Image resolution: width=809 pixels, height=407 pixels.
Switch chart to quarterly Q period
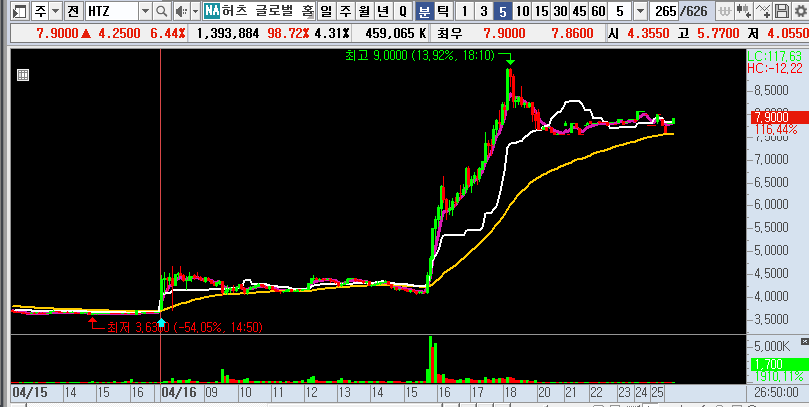tap(402, 11)
